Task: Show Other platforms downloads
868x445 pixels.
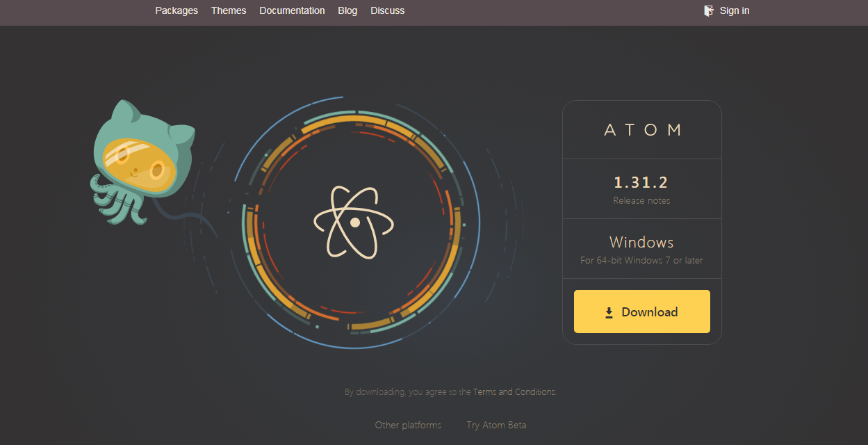Action: click(408, 425)
